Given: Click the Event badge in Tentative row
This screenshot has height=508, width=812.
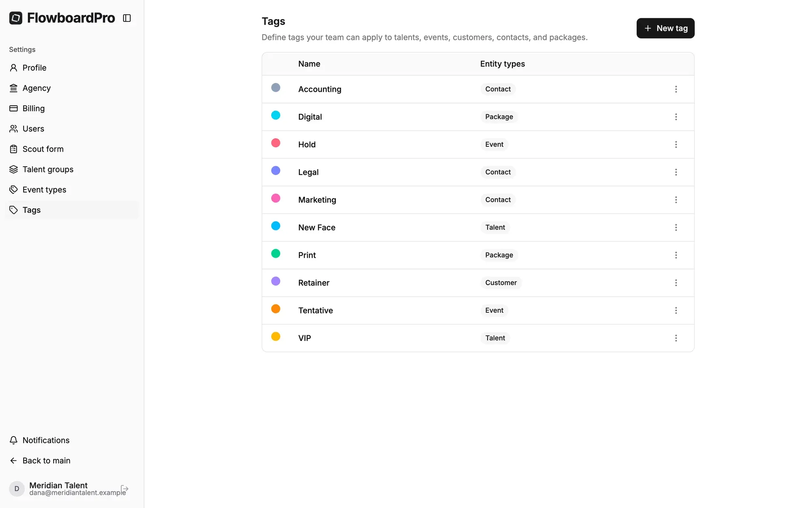Looking at the screenshot, I should (x=494, y=310).
